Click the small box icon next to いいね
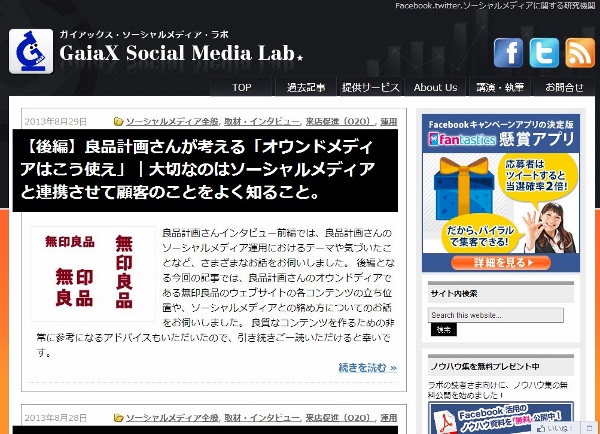The image size is (600, 434). (589, 428)
